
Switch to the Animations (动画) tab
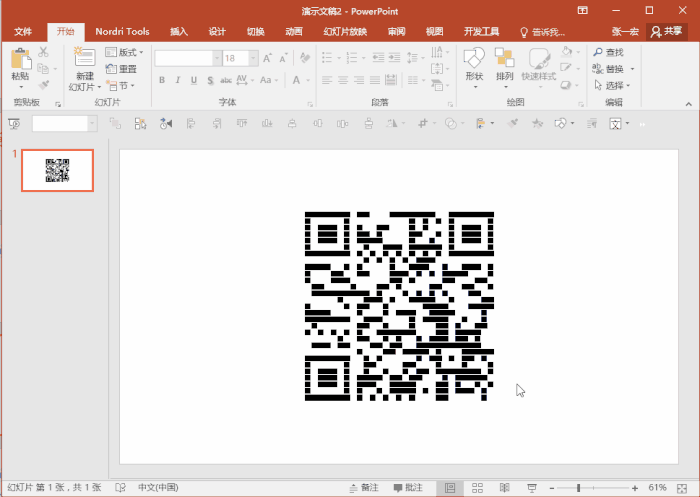point(294,31)
